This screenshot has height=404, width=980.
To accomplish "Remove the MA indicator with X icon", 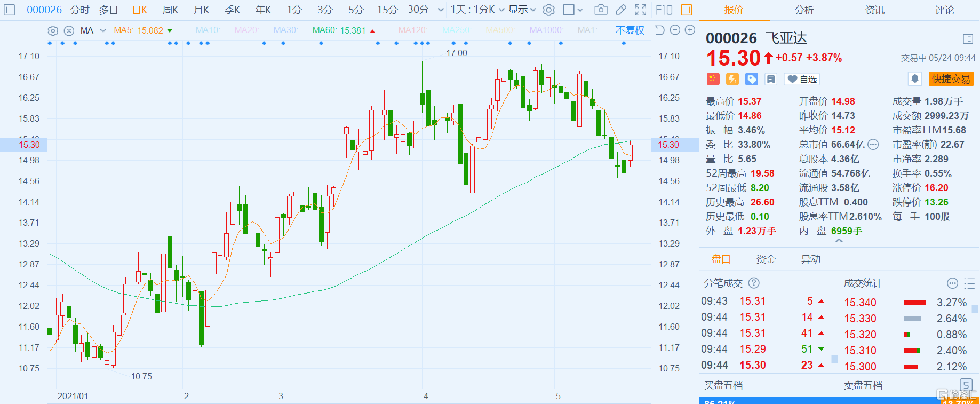I will coord(69,30).
